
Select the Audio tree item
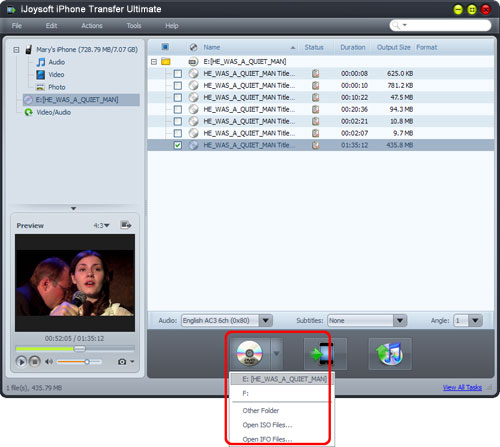tap(57, 62)
